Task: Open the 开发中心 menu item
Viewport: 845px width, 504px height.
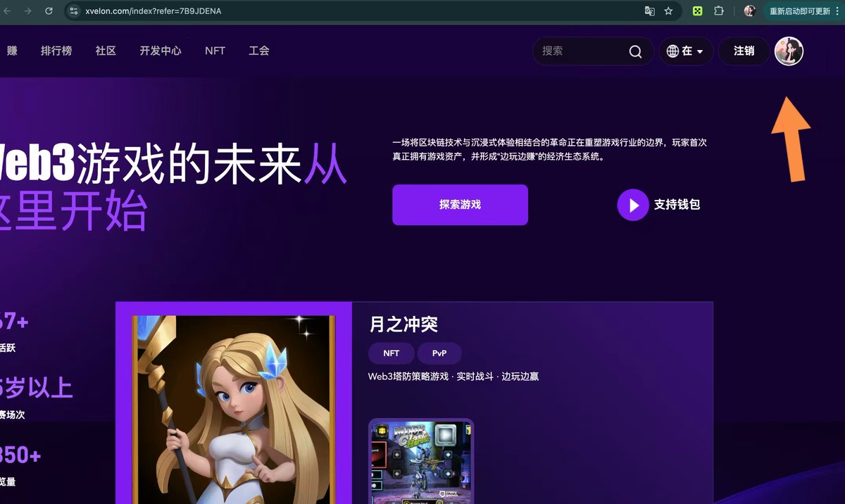Action: click(x=161, y=51)
